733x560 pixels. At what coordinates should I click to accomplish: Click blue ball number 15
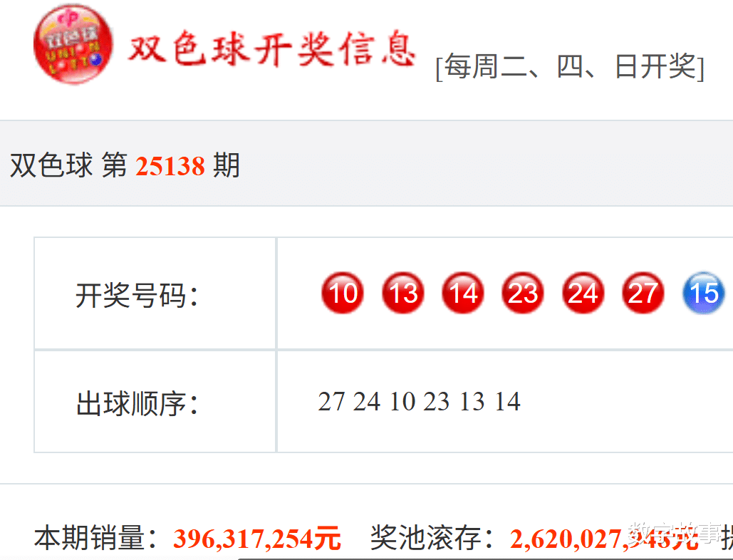(704, 293)
